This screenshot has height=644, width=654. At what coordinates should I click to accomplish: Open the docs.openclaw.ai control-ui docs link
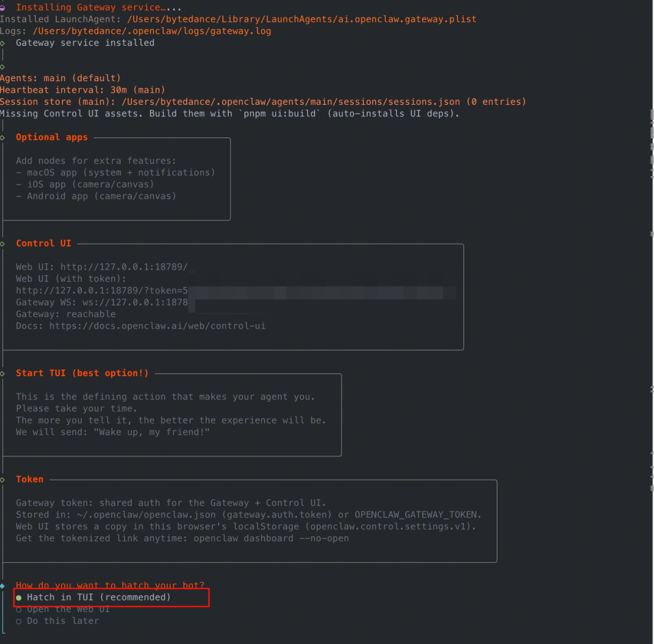coord(157,326)
